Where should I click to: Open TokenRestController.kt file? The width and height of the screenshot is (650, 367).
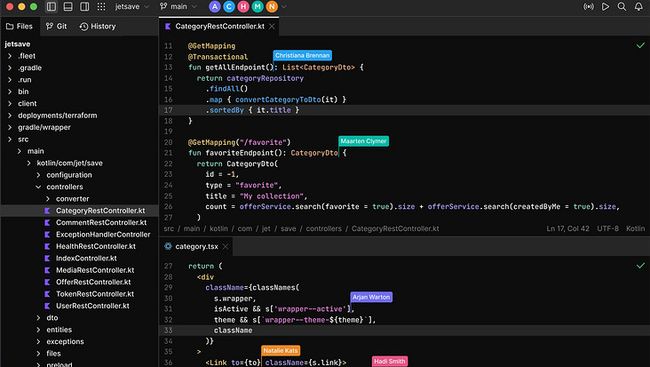coord(95,294)
